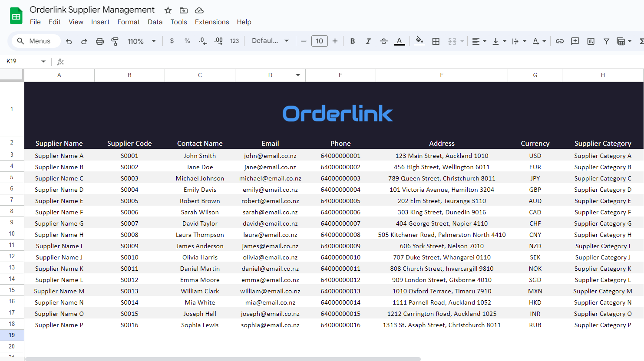Open the Data menu
This screenshot has height=361, width=644.
point(155,22)
